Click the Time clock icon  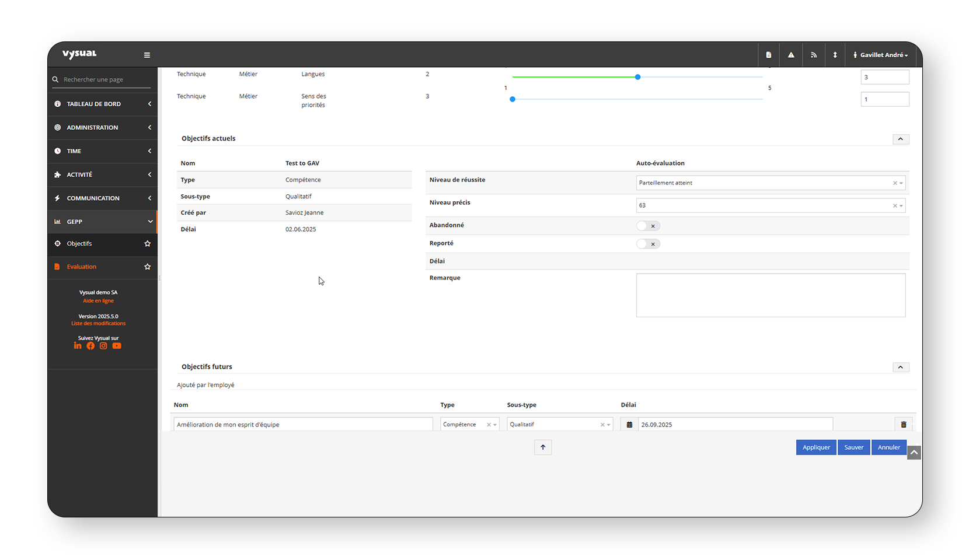point(57,151)
